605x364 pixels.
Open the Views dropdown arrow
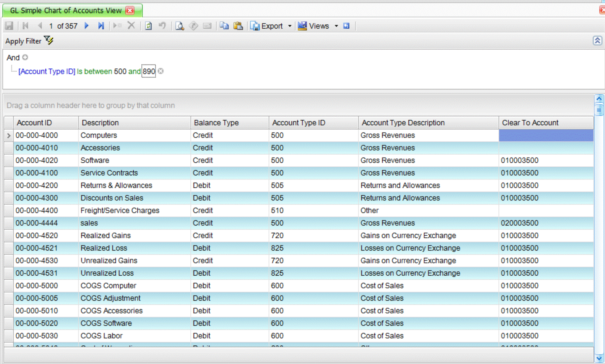coord(336,26)
